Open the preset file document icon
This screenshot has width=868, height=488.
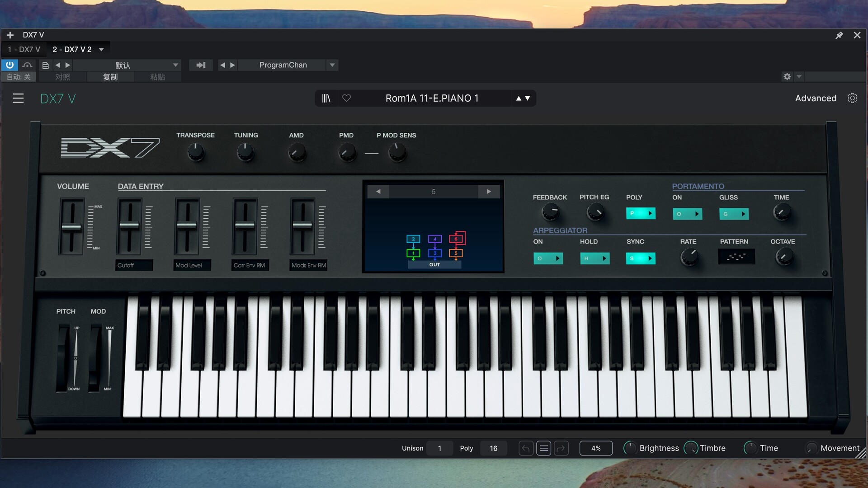coord(45,65)
